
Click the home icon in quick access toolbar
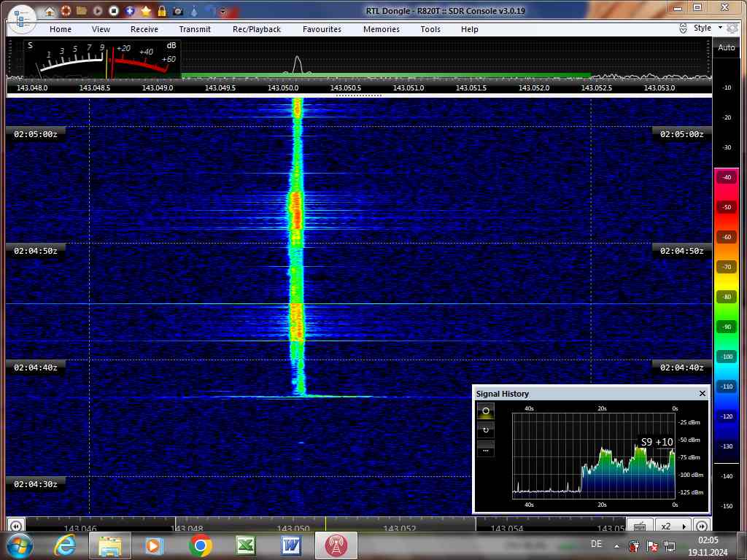pos(50,11)
